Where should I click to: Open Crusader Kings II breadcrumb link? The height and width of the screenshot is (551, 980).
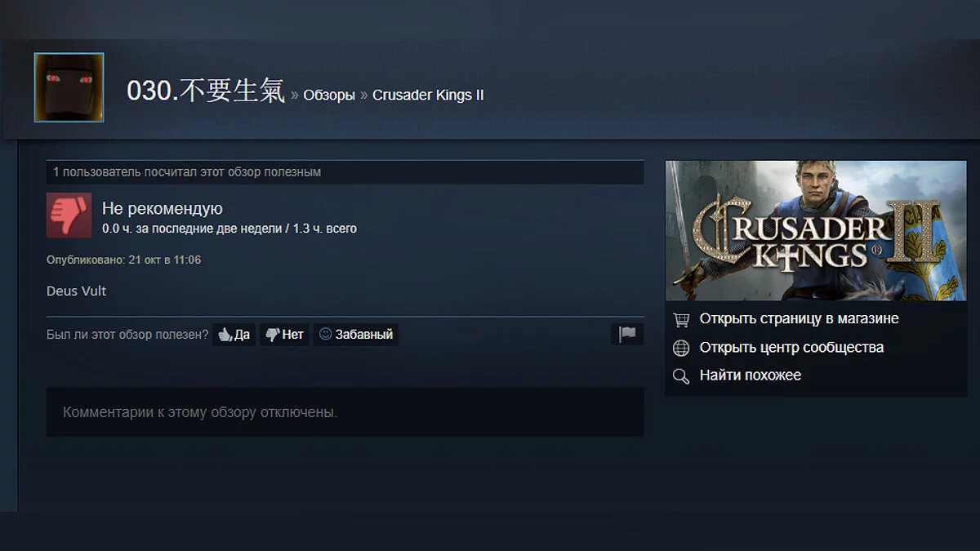tap(428, 95)
